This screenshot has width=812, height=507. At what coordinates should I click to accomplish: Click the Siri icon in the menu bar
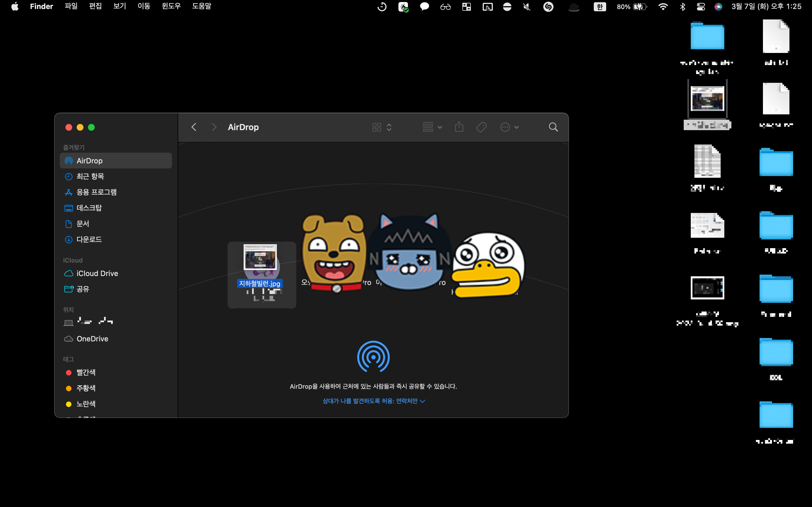coord(718,7)
